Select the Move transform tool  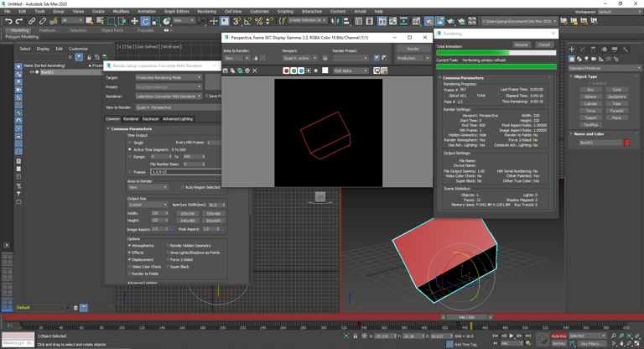pyautogui.click(x=134, y=21)
